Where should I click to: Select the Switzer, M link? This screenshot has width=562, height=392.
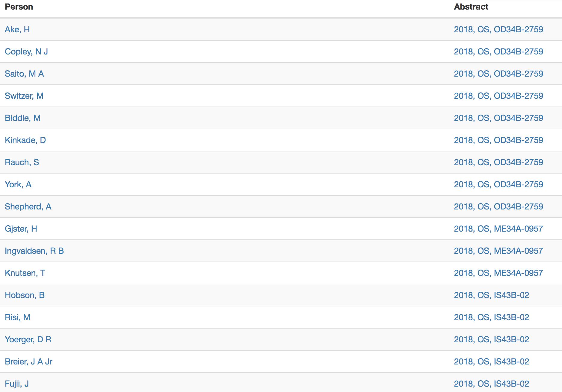click(x=24, y=96)
